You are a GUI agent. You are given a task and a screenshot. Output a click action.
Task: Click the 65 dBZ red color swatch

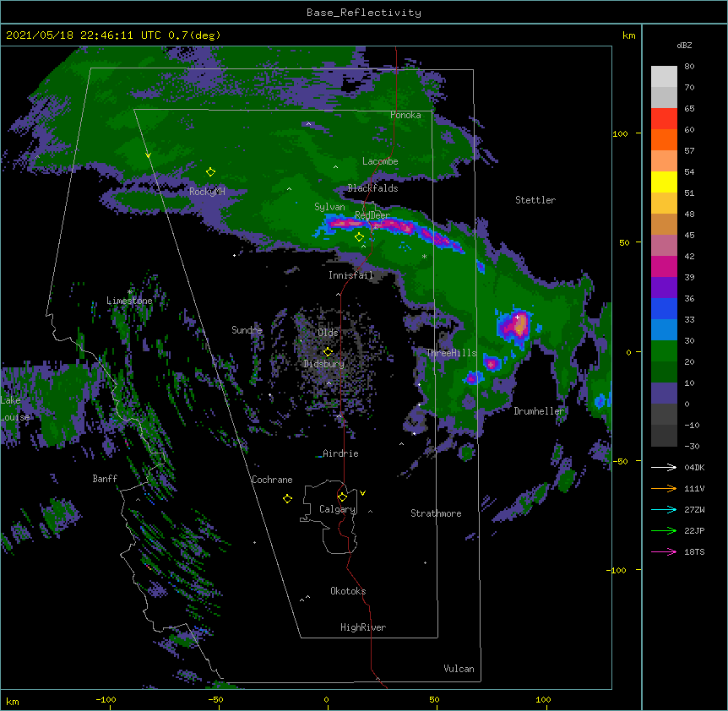click(x=664, y=119)
